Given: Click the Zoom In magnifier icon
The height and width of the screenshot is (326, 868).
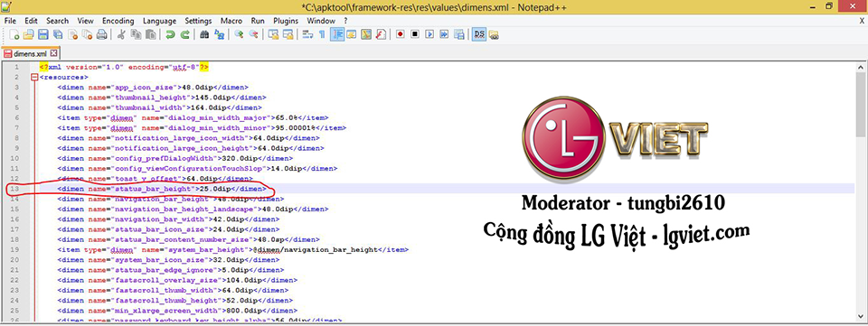Looking at the screenshot, I should point(239,34).
